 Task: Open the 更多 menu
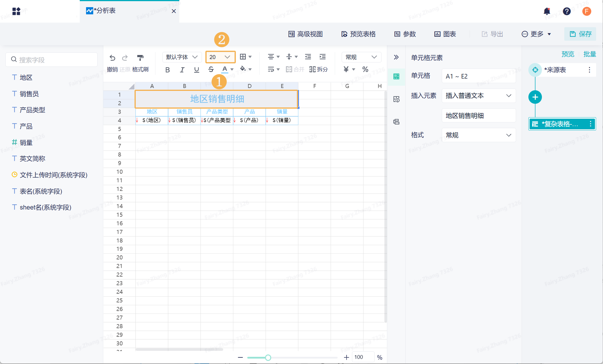click(x=536, y=34)
